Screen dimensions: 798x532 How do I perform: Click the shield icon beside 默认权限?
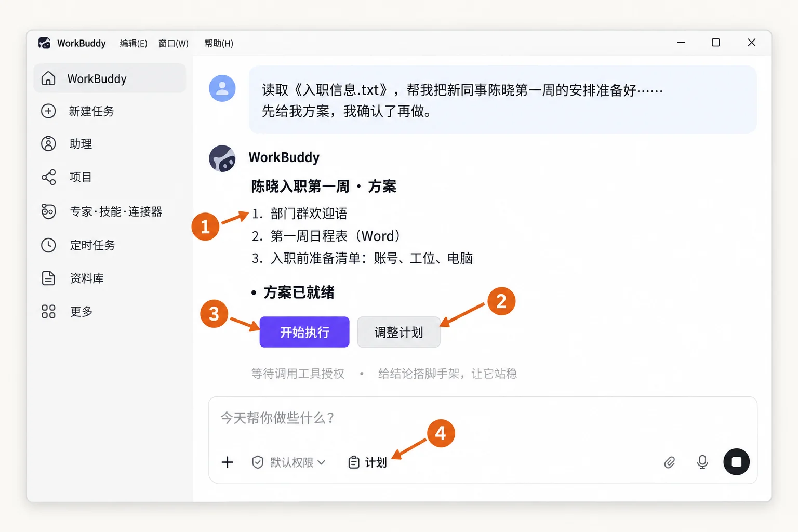pos(258,462)
